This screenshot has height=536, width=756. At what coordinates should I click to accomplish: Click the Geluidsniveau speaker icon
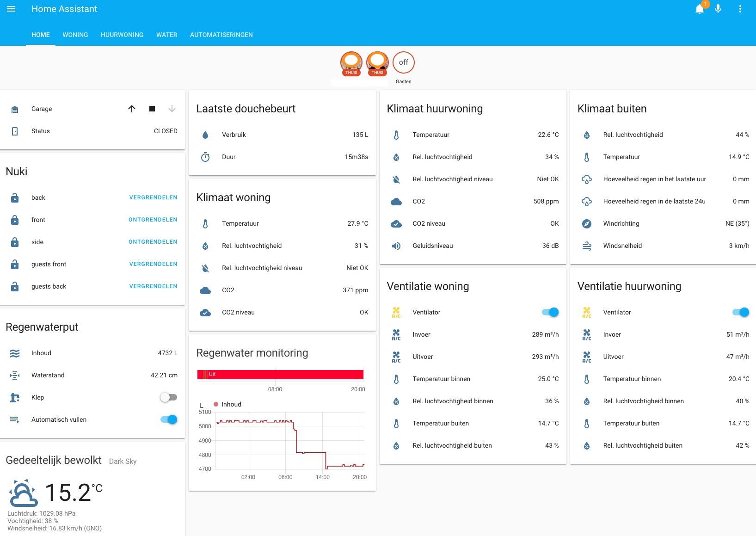point(396,246)
